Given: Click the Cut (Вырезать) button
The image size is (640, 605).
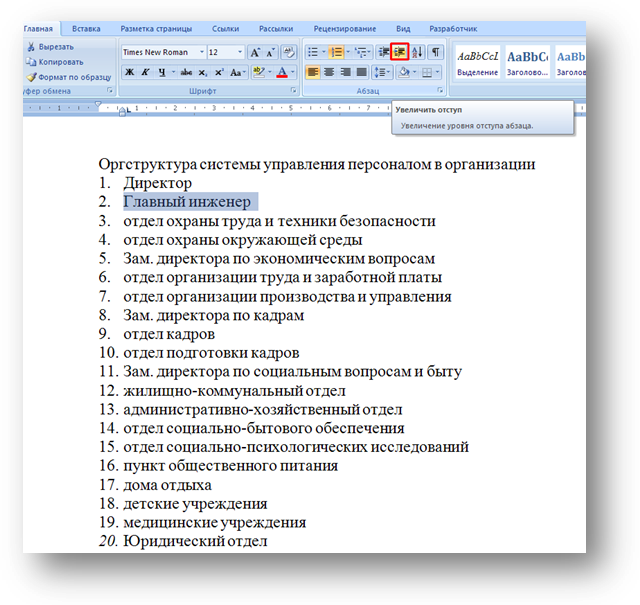Looking at the screenshot, I should pyautogui.click(x=51, y=47).
